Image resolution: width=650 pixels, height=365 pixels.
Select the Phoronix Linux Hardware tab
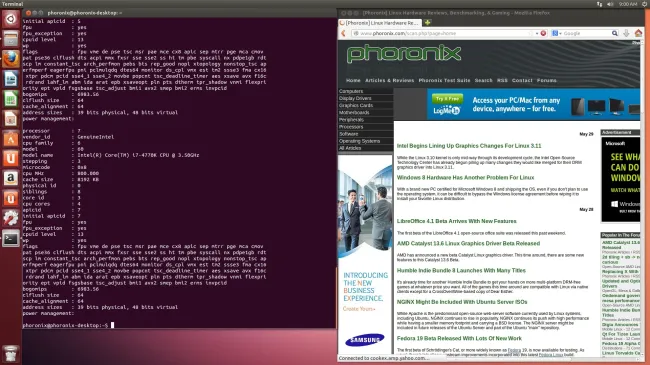[x=380, y=23]
